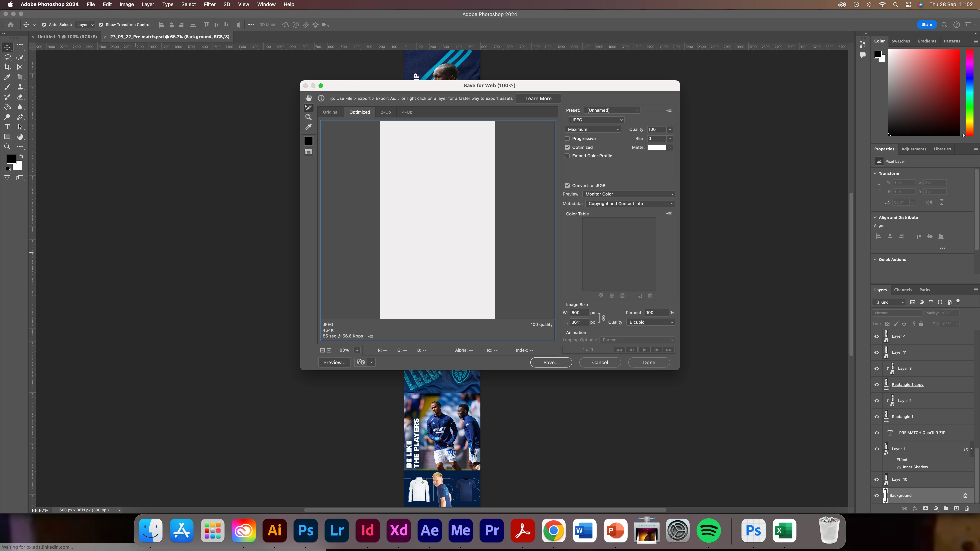Check Embed Color Profile option

tap(567, 156)
